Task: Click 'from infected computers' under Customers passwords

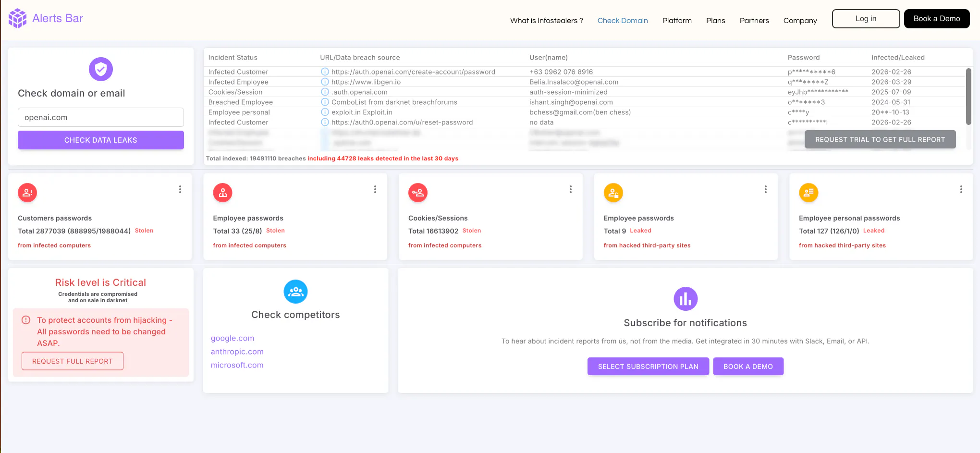Action: click(x=54, y=245)
